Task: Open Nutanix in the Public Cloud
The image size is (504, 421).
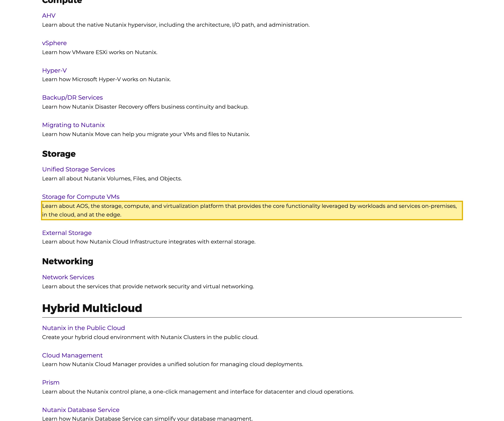Action: [83, 328]
